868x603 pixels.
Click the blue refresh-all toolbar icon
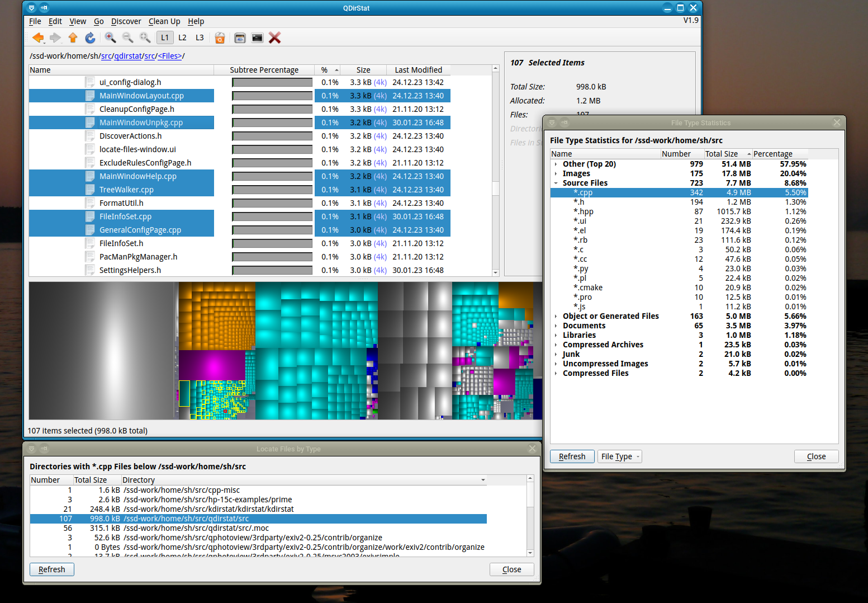coord(90,37)
